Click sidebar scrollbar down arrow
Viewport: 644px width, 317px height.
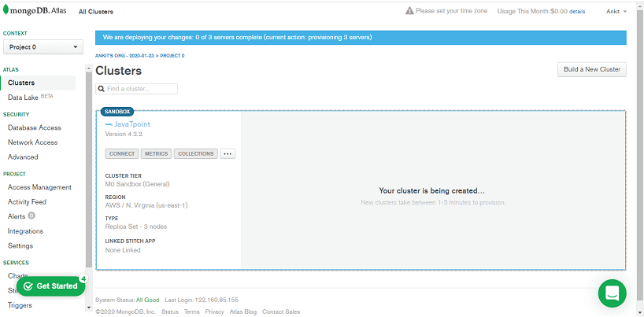(89, 307)
